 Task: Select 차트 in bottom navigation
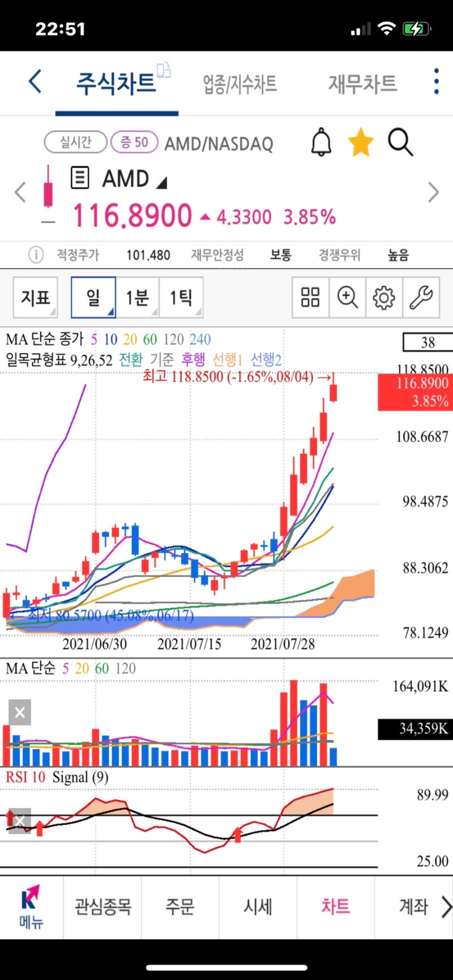[x=335, y=907]
